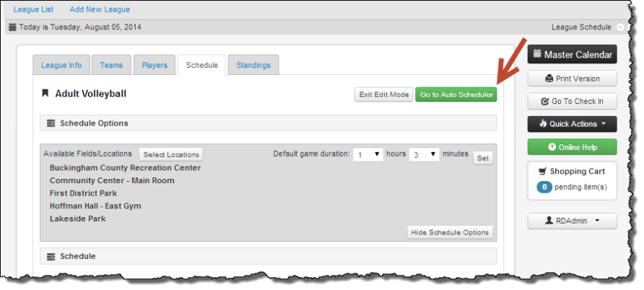The image size is (644, 290).
Task: Click the calendar icon beside today's date
Action: coord(13,27)
